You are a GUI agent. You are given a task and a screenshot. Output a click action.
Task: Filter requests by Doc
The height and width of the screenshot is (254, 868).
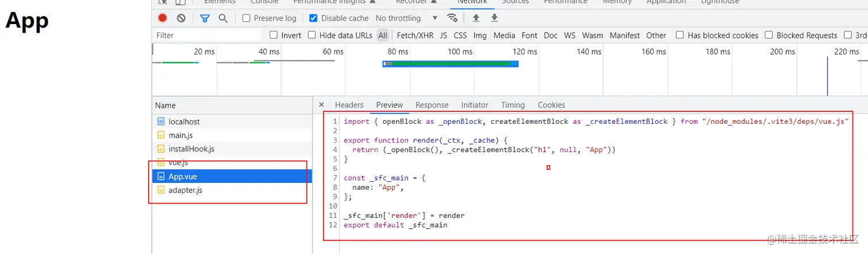point(551,35)
